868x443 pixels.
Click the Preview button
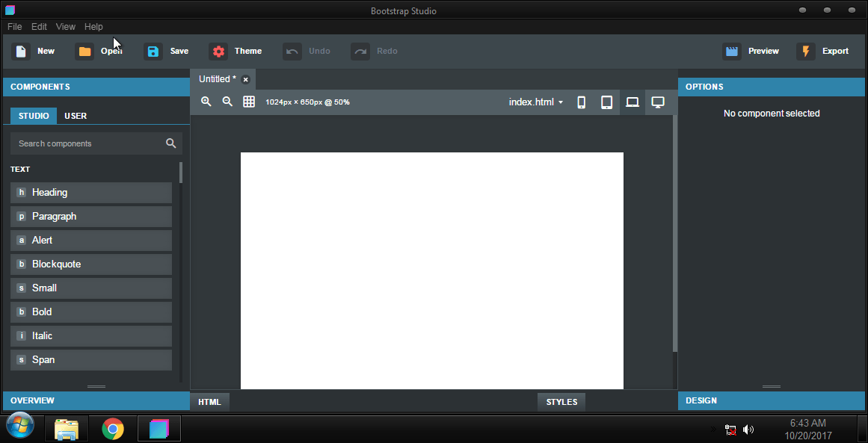tap(753, 51)
